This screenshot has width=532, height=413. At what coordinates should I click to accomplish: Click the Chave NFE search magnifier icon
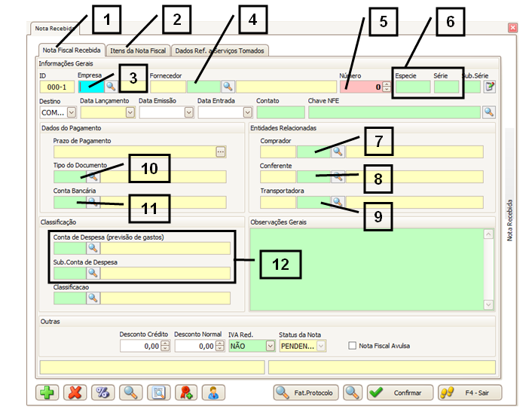(x=489, y=112)
